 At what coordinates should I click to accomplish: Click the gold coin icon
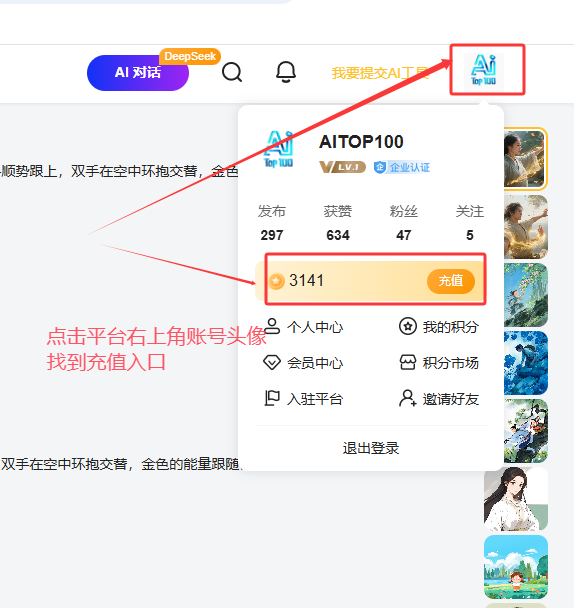coord(277,281)
